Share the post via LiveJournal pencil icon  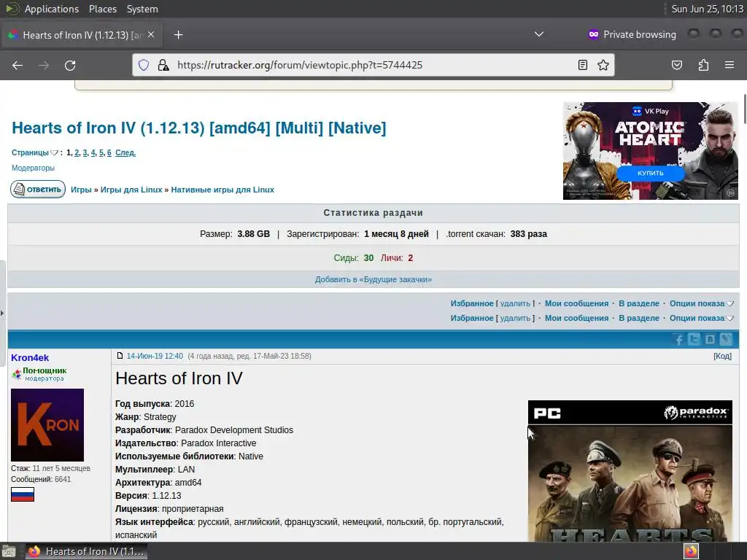[726, 339]
